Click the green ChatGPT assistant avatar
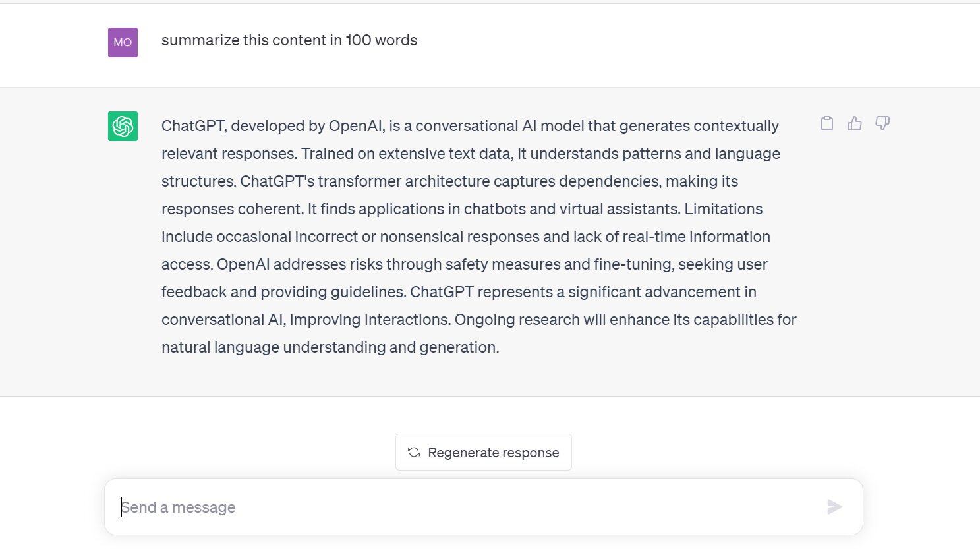The height and width of the screenshot is (549, 980). click(122, 126)
